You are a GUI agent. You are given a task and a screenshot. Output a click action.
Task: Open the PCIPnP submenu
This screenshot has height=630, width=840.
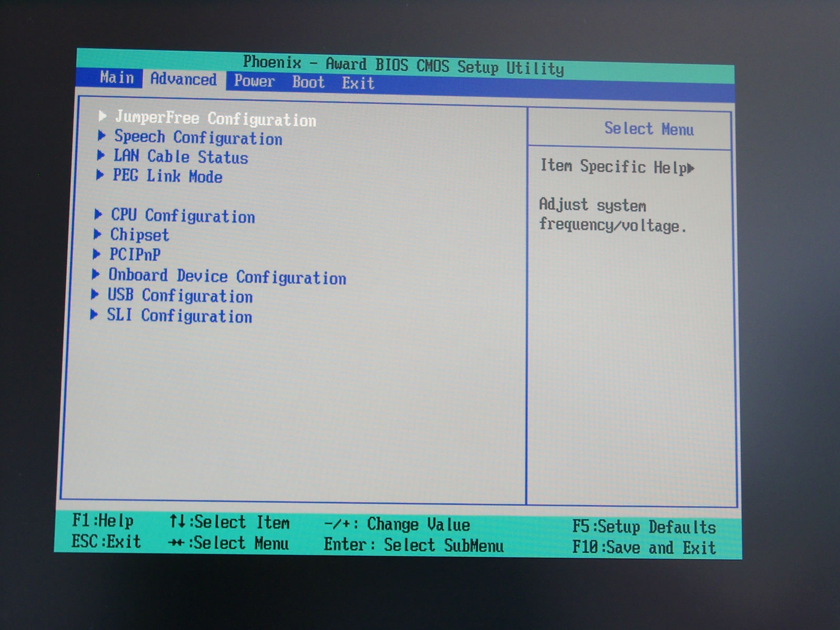[x=134, y=255]
